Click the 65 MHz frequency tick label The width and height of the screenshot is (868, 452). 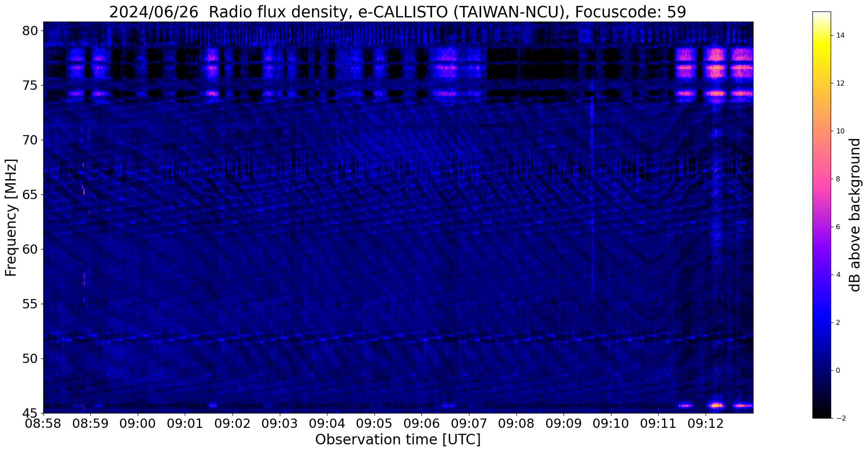(31, 194)
